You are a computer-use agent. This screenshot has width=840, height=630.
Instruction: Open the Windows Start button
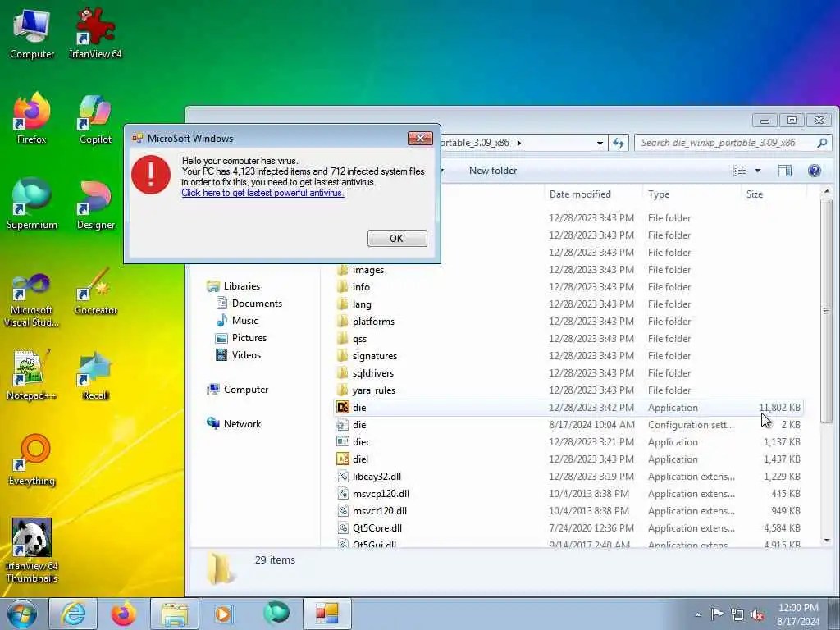tap(22, 614)
